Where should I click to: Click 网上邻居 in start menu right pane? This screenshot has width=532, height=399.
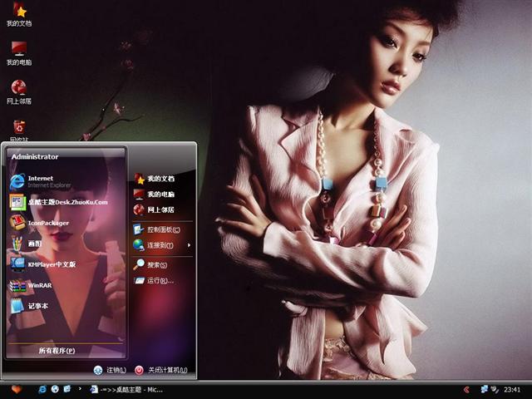click(155, 209)
